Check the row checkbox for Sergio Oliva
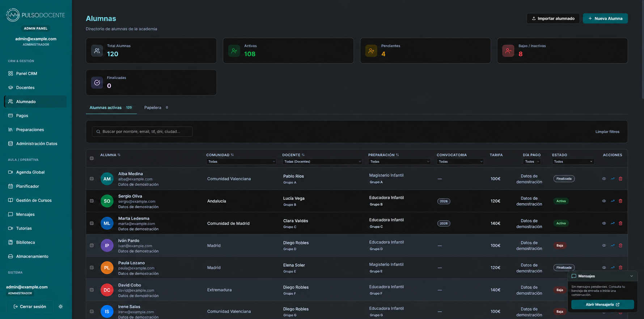Screen dimensions: 644x319 pyautogui.click(x=92, y=201)
